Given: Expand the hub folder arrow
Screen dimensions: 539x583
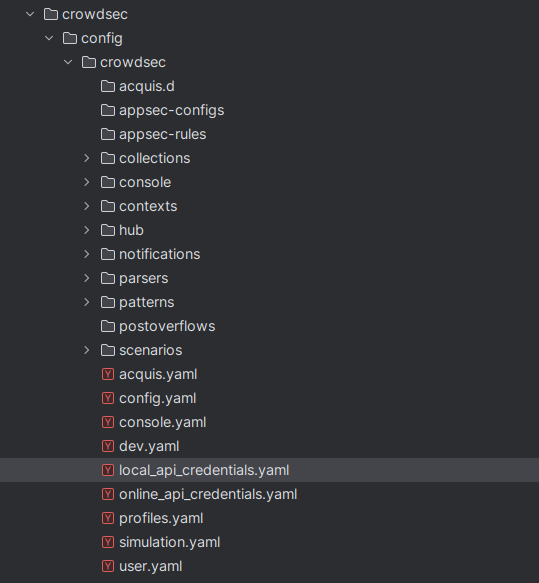Looking at the screenshot, I should (87, 230).
